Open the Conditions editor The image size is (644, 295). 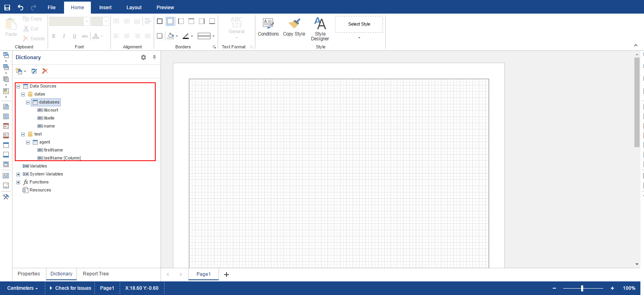pos(268,27)
